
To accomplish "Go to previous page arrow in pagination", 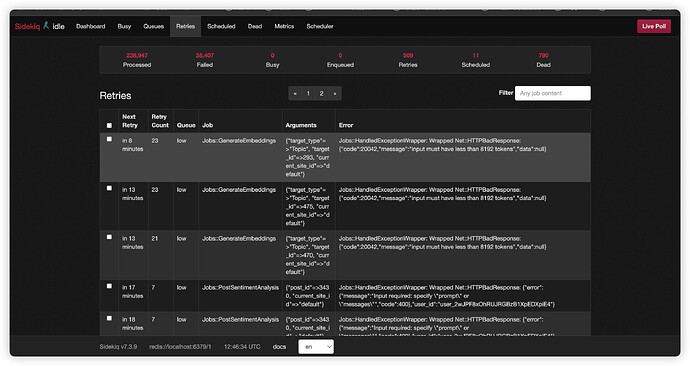I will click(x=295, y=94).
